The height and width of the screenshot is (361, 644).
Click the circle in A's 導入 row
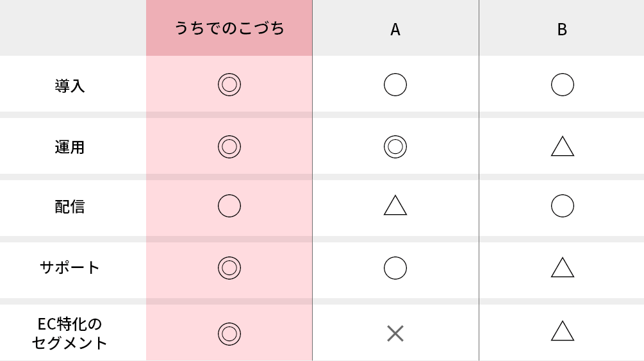coord(395,85)
